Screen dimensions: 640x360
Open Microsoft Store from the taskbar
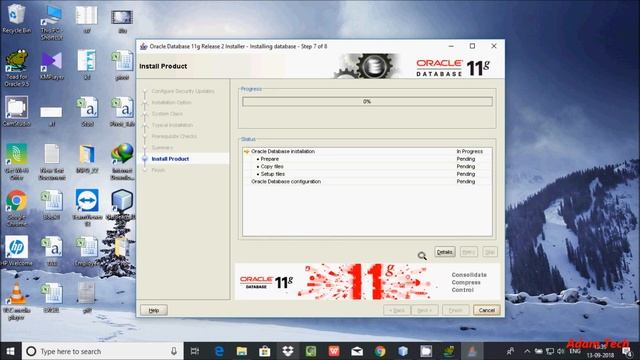pyautogui.click(x=264, y=351)
